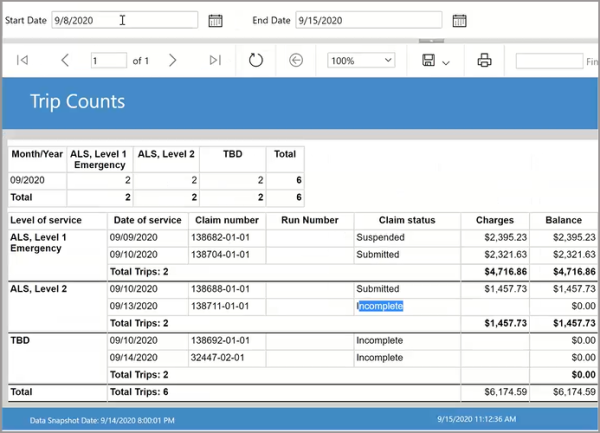This screenshot has height=433, width=600.
Task: Go to the previous report page
Action: click(x=65, y=61)
